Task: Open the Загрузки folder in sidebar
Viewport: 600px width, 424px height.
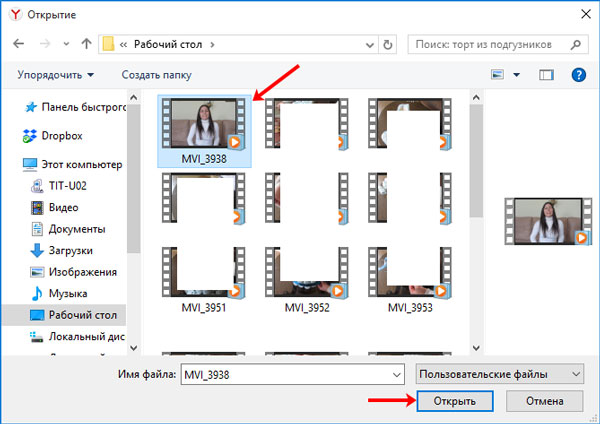Action: point(70,250)
